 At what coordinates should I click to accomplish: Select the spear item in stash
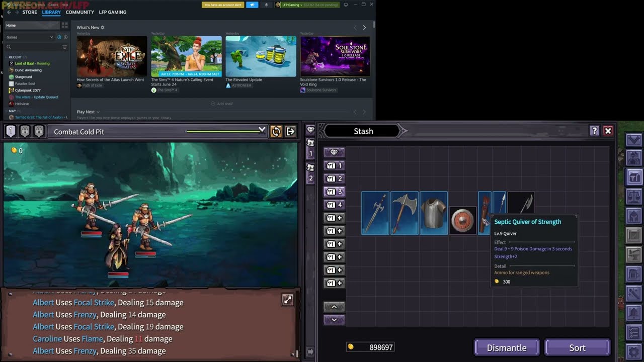coord(499,204)
